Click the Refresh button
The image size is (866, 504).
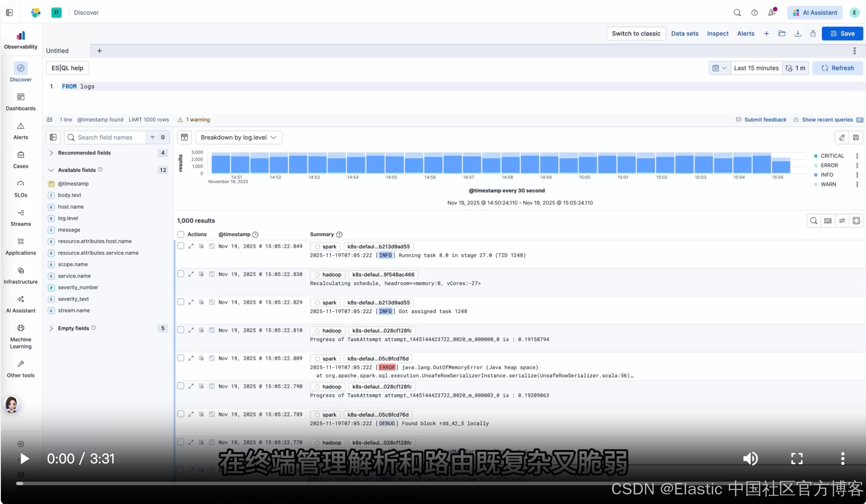(837, 68)
